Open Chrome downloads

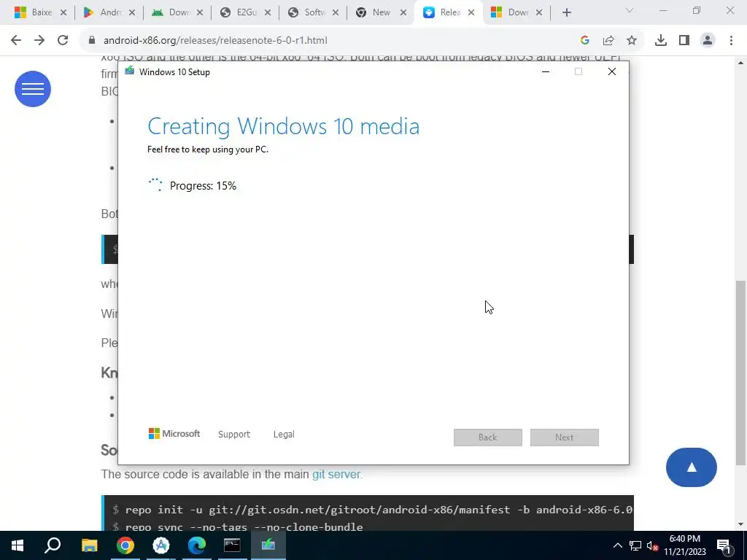click(x=661, y=41)
